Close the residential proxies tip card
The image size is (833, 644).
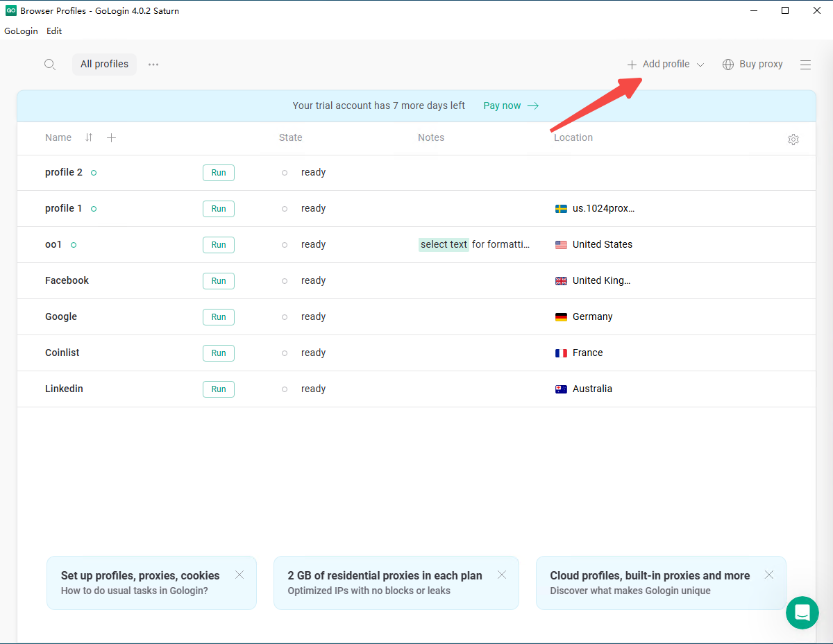tap(502, 575)
